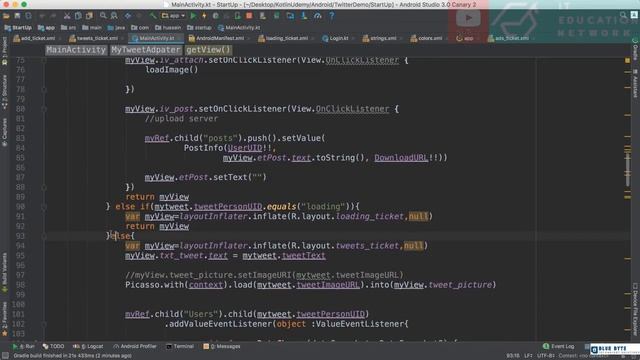This screenshot has width=640, height=360.
Task: Click java folder in navigation breadcrumb
Action: [116, 28]
